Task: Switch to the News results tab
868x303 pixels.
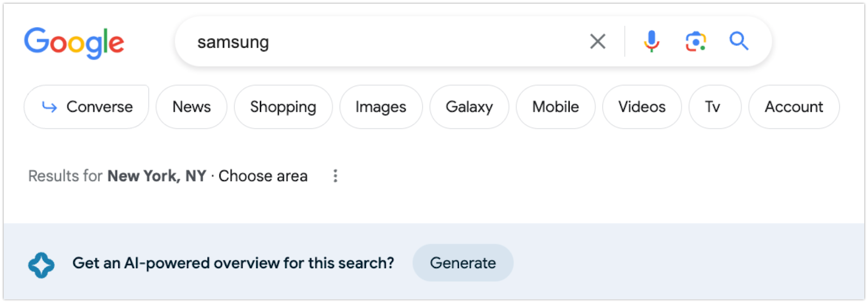Action: click(x=192, y=107)
